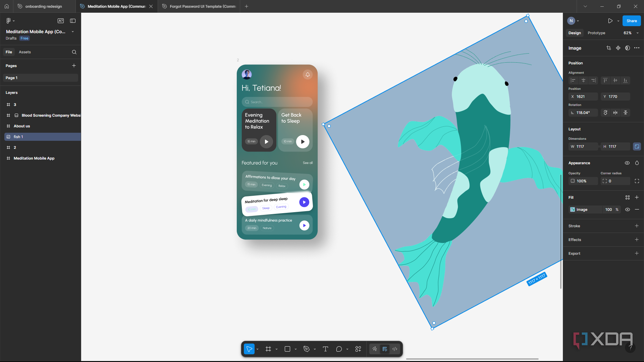The height and width of the screenshot is (362, 644).
Task: Click the mask contrast icon
Action: (x=628, y=48)
